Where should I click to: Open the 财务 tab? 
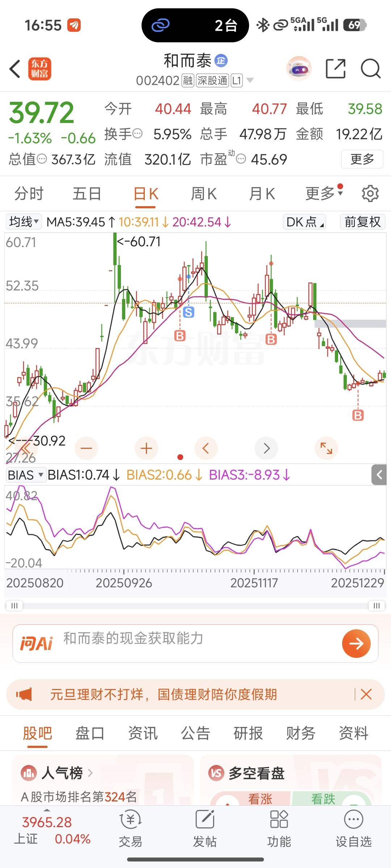[x=300, y=733]
